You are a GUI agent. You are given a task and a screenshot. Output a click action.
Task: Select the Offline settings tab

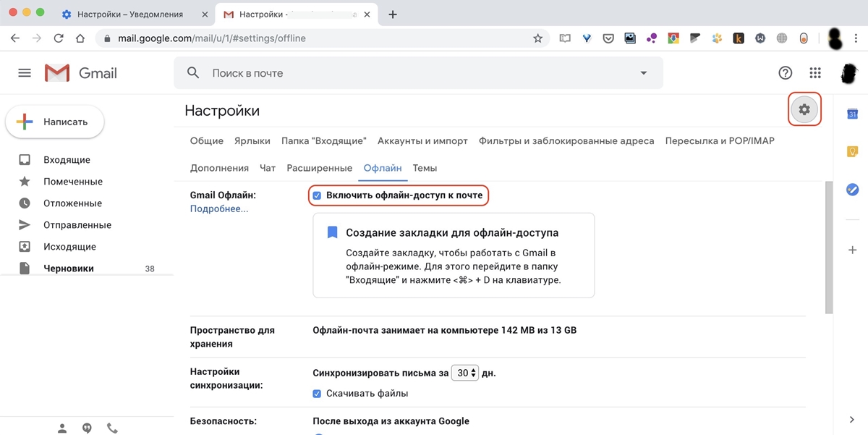click(x=383, y=168)
